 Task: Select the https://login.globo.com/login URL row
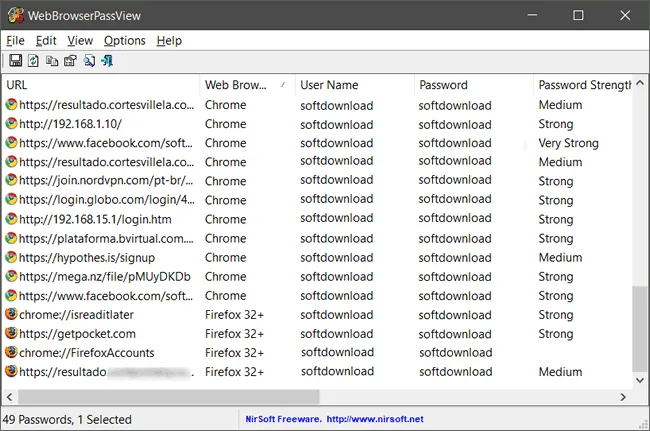pyautogui.click(x=107, y=200)
